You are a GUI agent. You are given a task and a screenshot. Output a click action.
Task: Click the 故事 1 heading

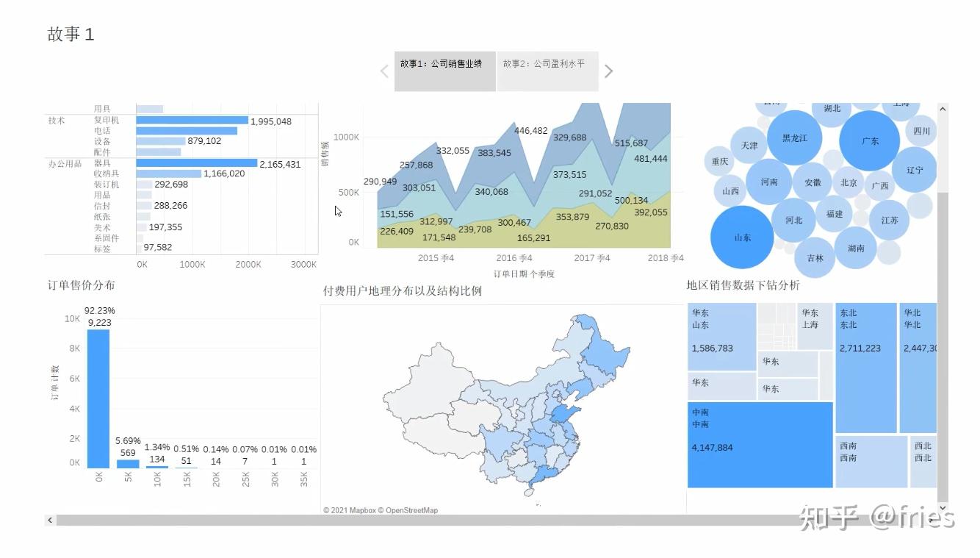pyautogui.click(x=71, y=35)
